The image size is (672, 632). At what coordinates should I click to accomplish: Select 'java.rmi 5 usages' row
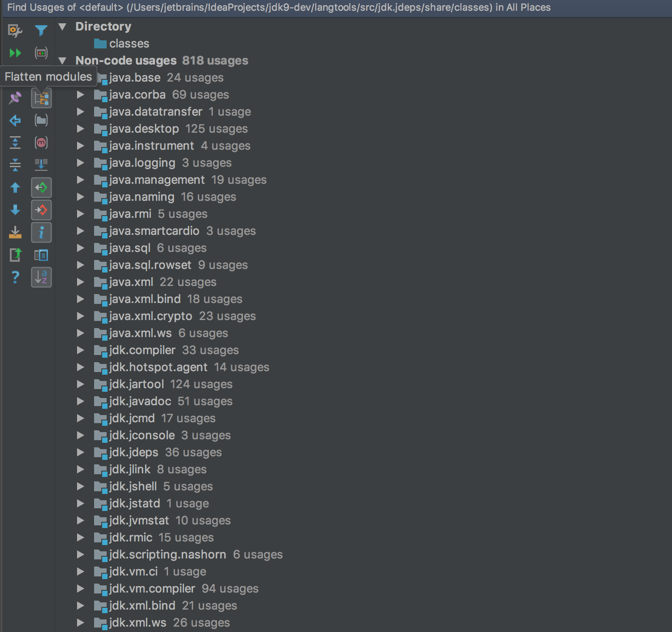click(151, 214)
